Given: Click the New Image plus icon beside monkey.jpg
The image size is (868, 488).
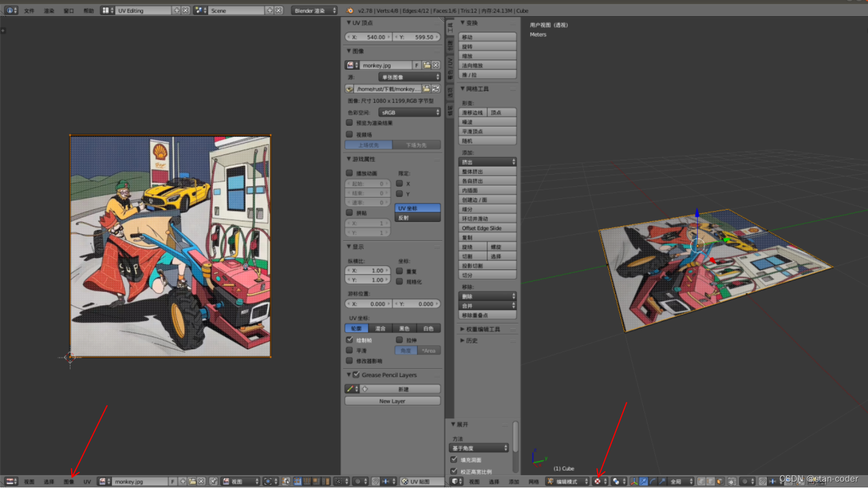Looking at the screenshot, I should point(182,481).
